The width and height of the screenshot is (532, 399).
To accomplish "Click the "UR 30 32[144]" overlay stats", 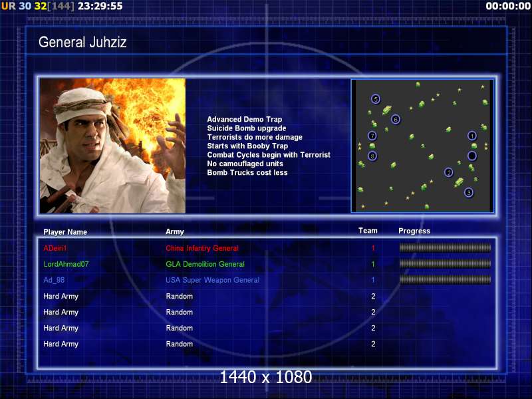I will [37, 6].
